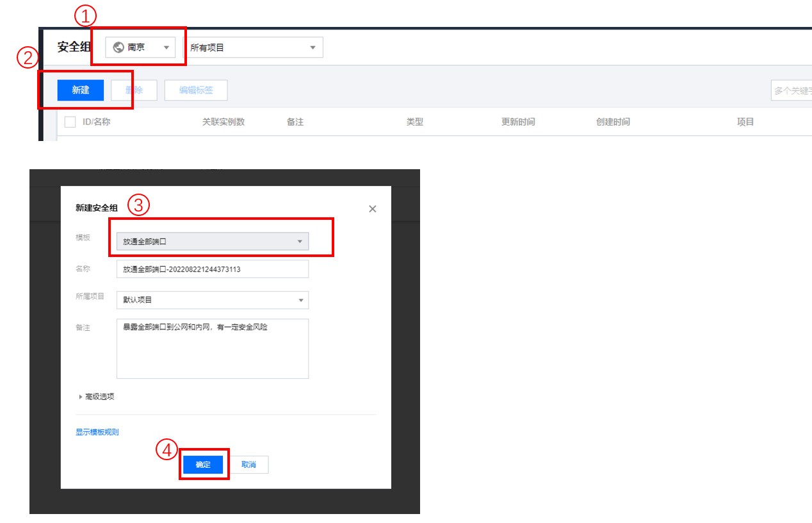
Task: Click the 更新时间 column header
Action: click(x=517, y=122)
